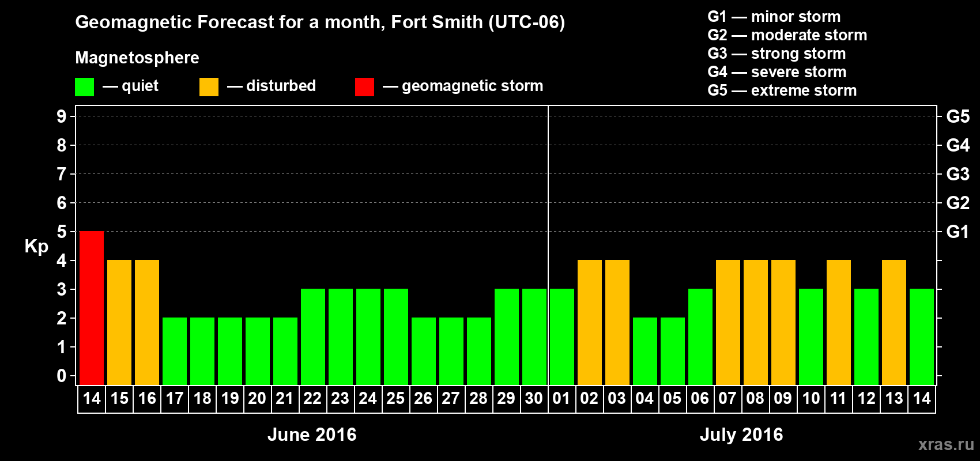Click the Kp value 0 axis tick
Image resolution: width=980 pixels, height=461 pixels.
click(x=62, y=376)
